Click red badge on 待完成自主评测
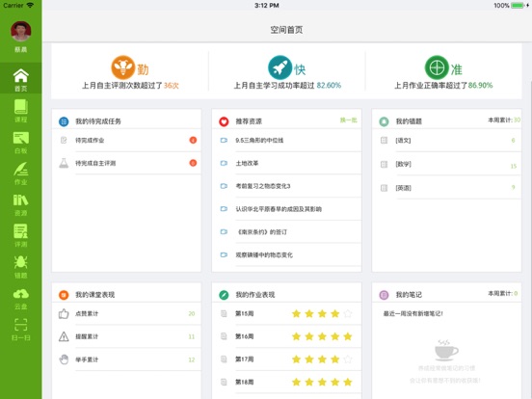Image resolution: width=532 pixels, height=399 pixels. point(193,163)
